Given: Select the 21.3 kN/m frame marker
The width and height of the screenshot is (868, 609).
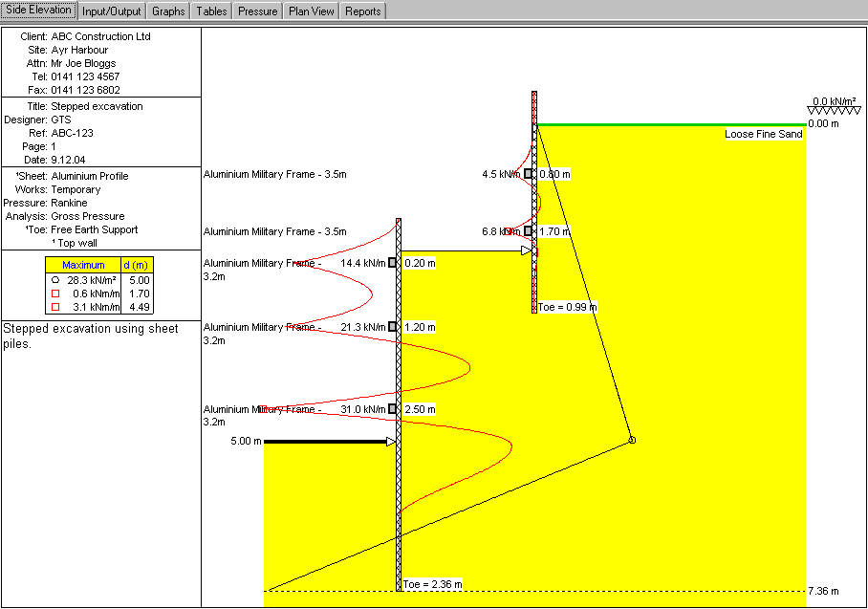Looking at the screenshot, I should (x=392, y=327).
